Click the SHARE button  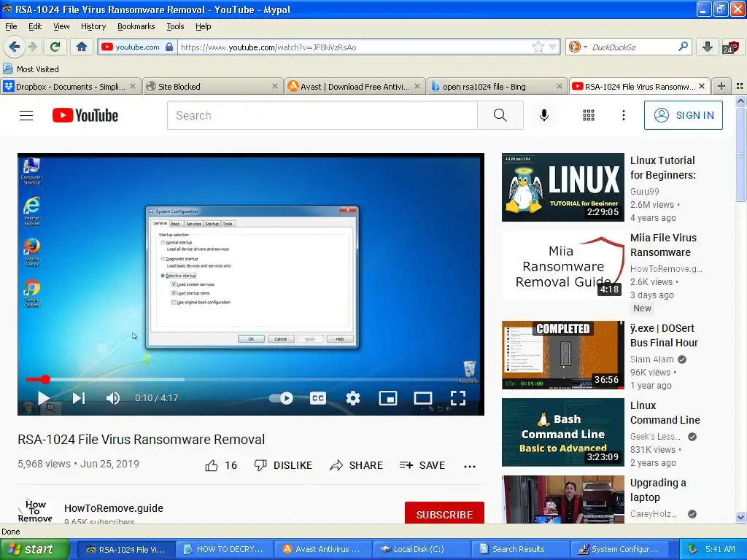(356, 465)
